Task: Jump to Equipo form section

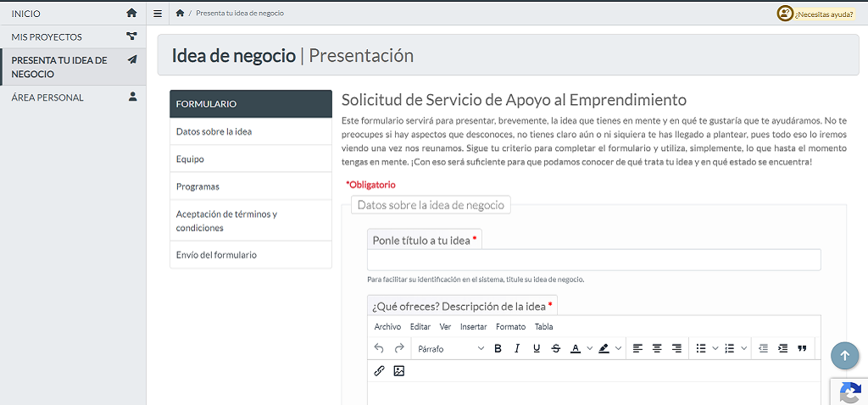Action: click(x=251, y=158)
